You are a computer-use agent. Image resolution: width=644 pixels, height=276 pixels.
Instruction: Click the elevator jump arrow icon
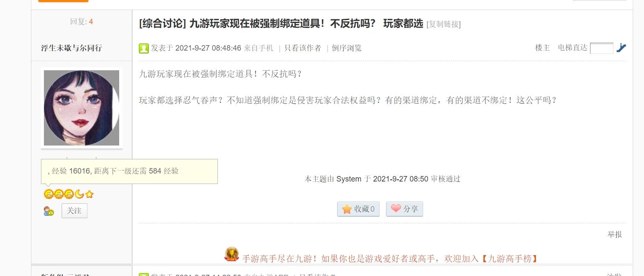click(x=621, y=48)
